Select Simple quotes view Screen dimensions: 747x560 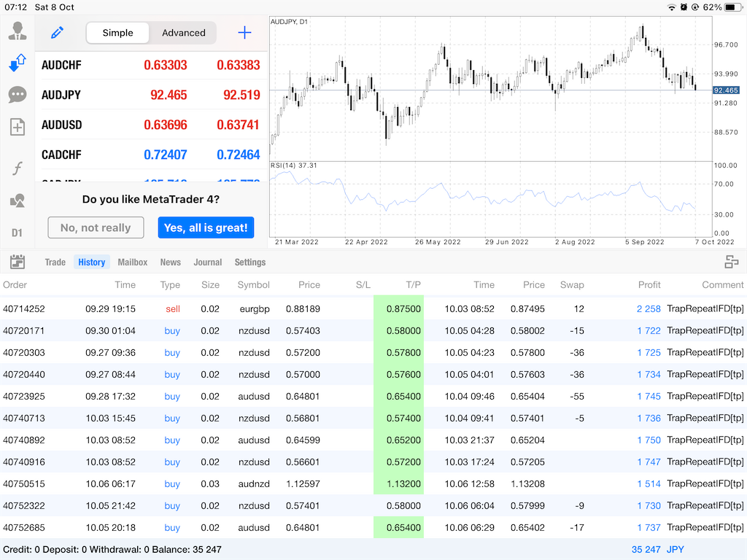tap(117, 33)
